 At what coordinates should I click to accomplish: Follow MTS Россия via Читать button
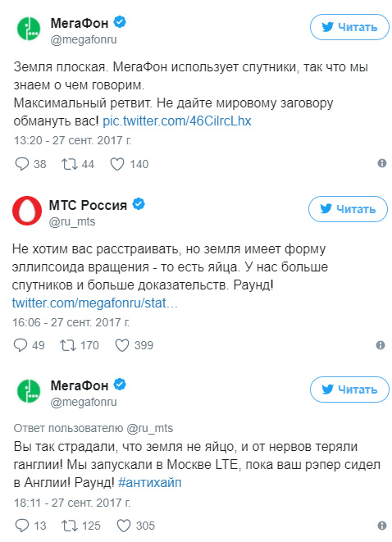point(348,209)
